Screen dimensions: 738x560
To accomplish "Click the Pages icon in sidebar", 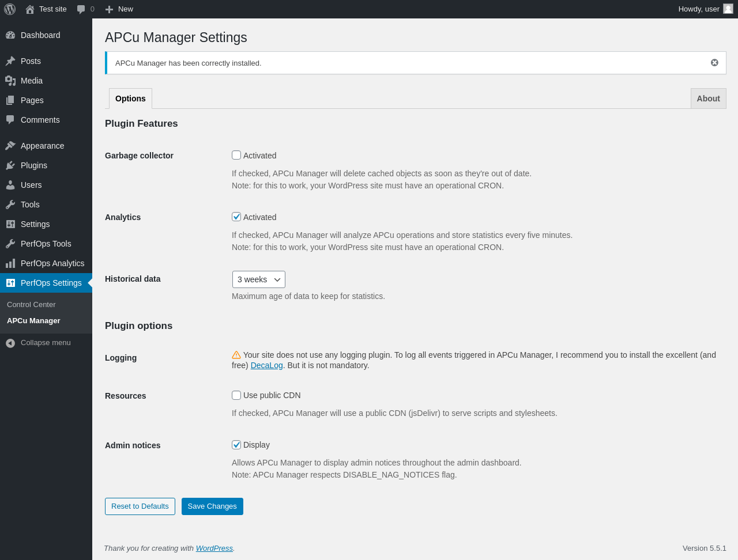I will [x=10, y=100].
